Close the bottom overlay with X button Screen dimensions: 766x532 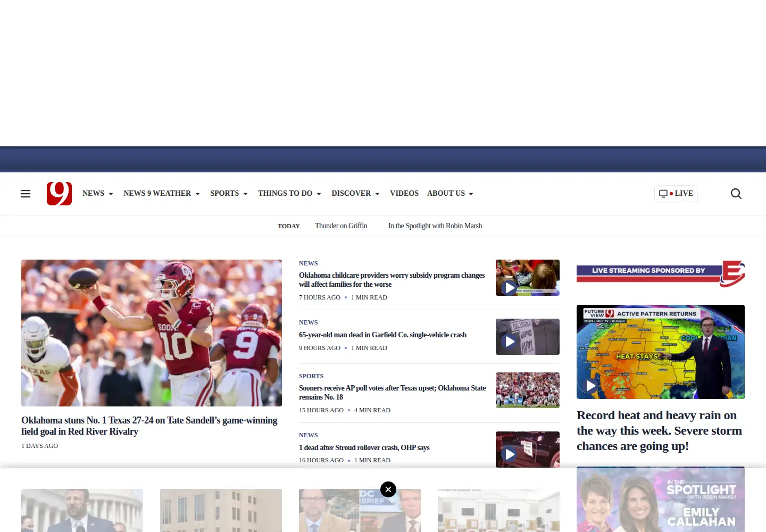point(388,489)
